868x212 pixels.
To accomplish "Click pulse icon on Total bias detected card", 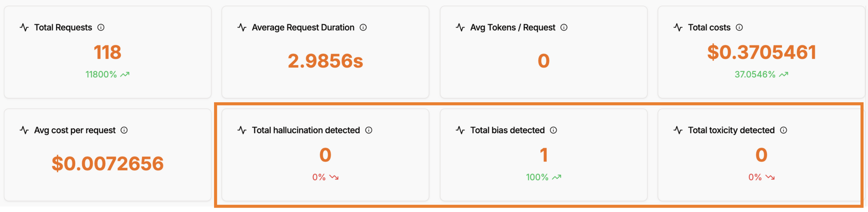I will (460, 130).
